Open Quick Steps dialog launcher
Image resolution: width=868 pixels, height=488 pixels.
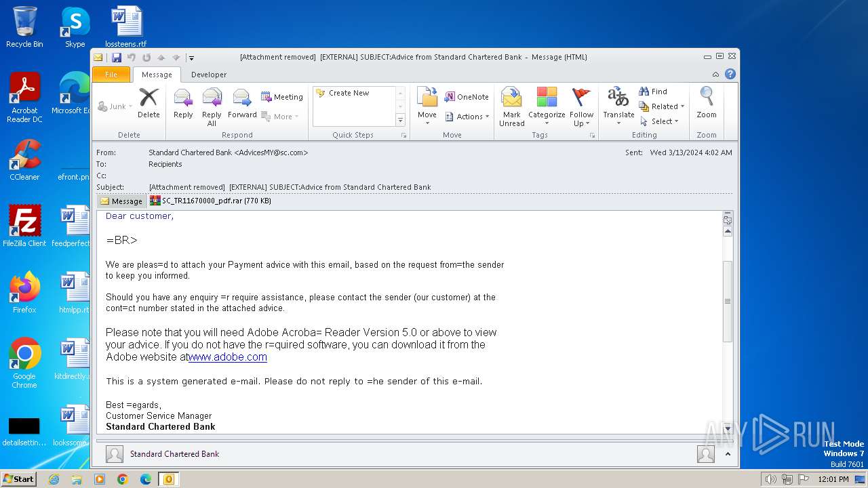click(404, 136)
